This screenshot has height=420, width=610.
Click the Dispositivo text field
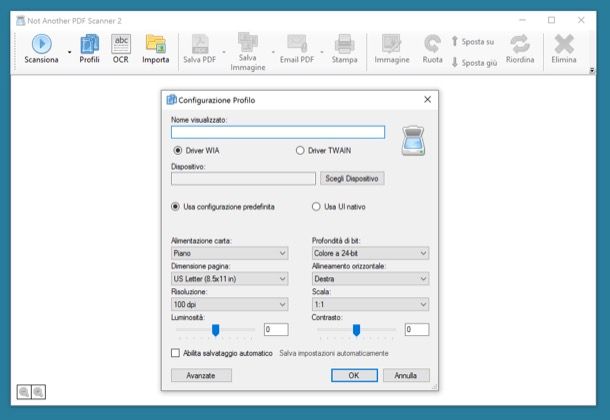tap(243, 178)
